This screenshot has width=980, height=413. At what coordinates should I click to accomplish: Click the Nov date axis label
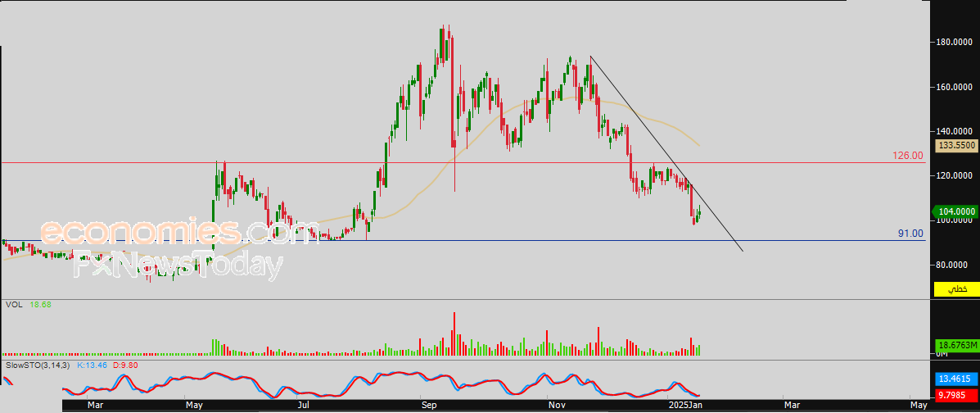555,406
